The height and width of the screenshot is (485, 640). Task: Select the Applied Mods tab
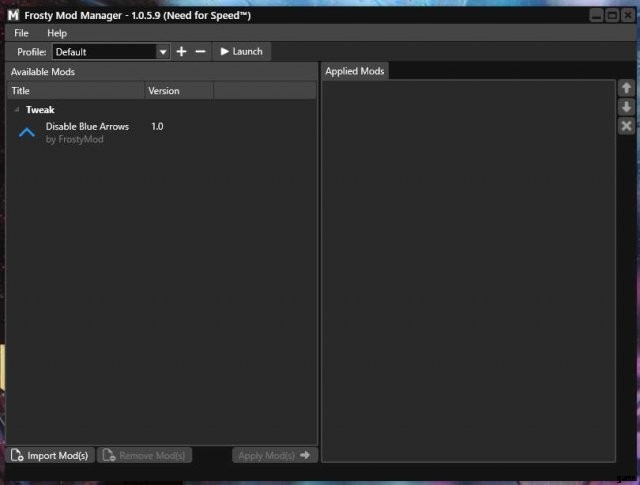(354, 72)
